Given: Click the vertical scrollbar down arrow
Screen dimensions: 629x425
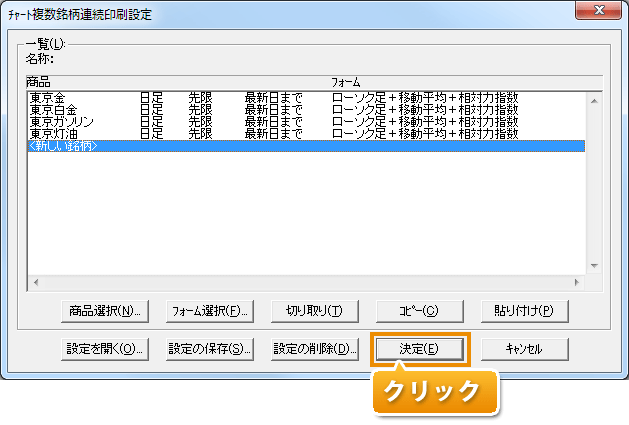Looking at the screenshot, I should click(x=593, y=265).
